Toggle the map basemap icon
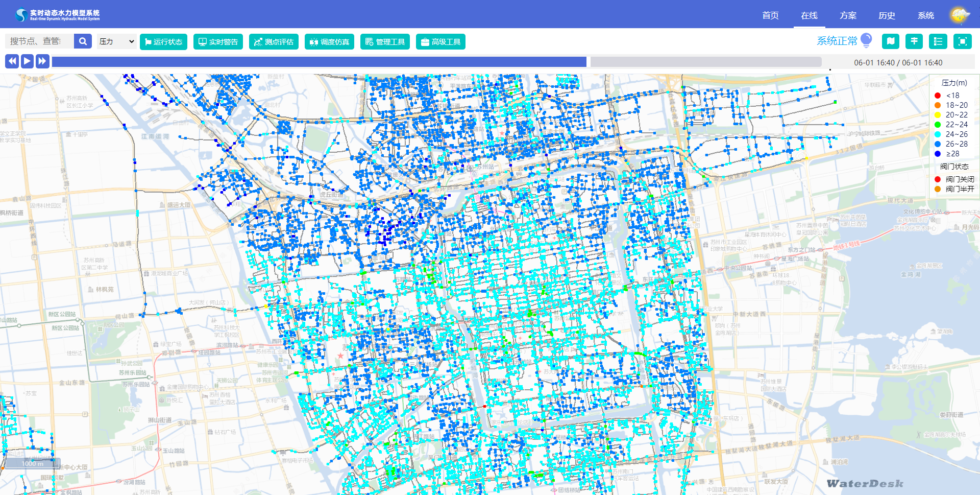Image resolution: width=980 pixels, height=495 pixels. click(x=890, y=41)
